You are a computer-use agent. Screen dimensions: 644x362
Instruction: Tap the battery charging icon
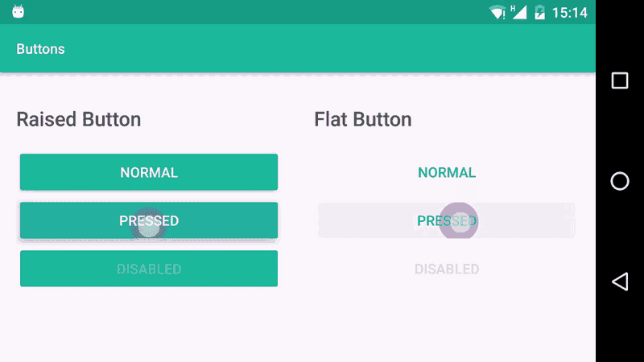[x=539, y=12]
